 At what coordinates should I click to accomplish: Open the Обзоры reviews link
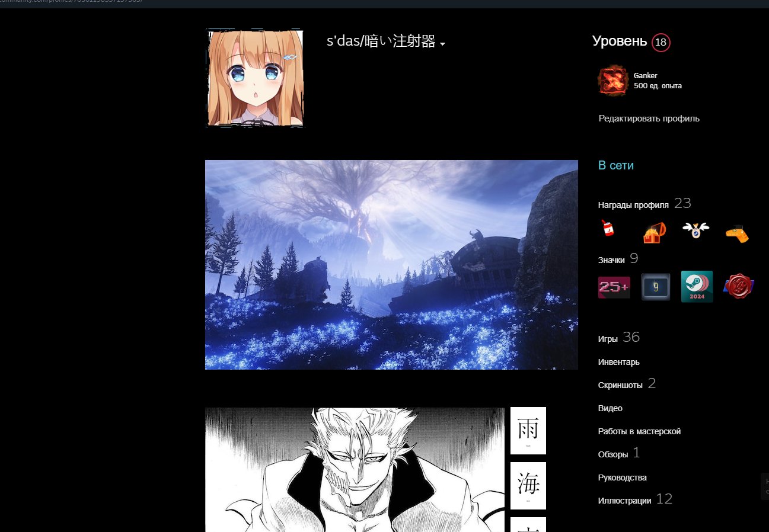pyautogui.click(x=613, y=454)
